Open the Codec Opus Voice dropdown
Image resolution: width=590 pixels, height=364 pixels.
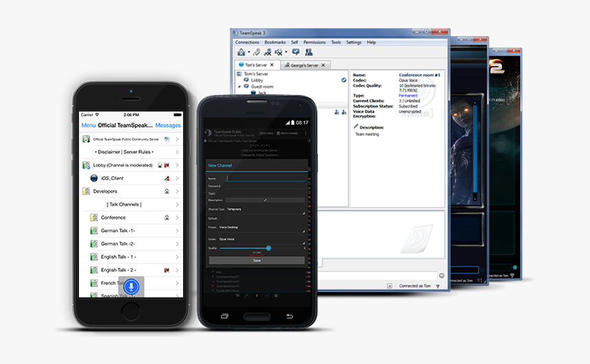pos(261,241)
